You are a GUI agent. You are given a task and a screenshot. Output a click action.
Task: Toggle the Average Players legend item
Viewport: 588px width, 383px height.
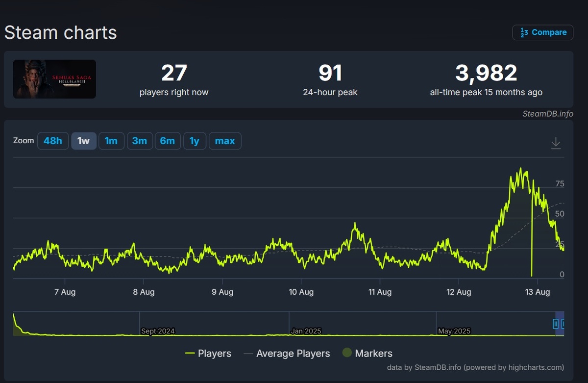pyautogui.click(x=287, y=353)
